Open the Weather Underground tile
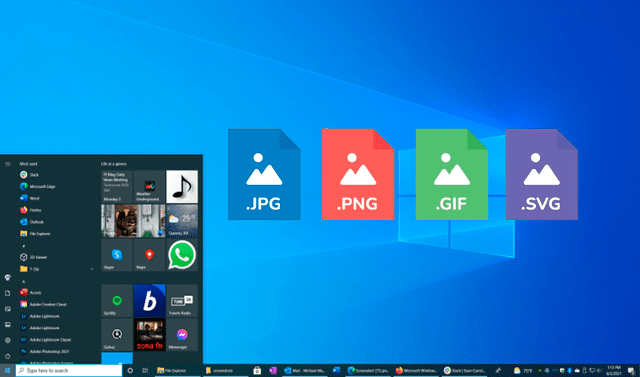640x377 pixels. click(149, 186)
